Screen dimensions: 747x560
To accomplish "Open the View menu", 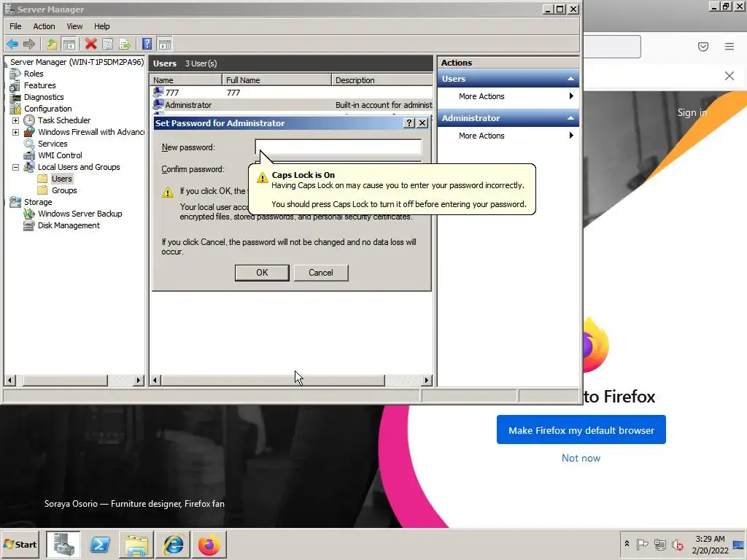I will pos(74,26).
